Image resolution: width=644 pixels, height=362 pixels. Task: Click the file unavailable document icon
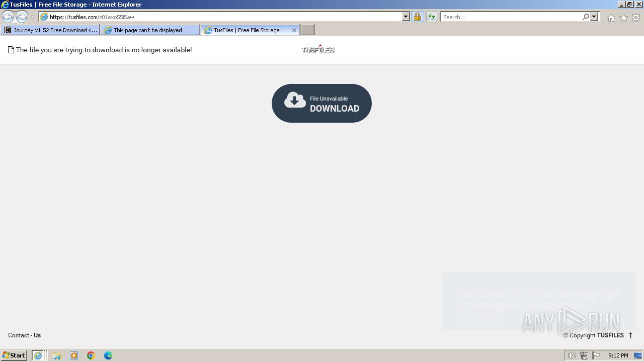point(11,50)
